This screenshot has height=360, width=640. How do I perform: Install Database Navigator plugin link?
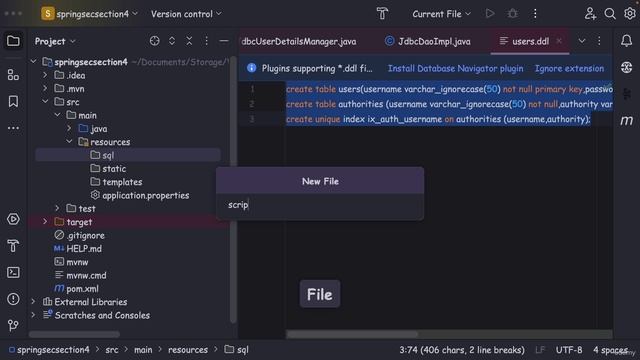click(455, 69)
